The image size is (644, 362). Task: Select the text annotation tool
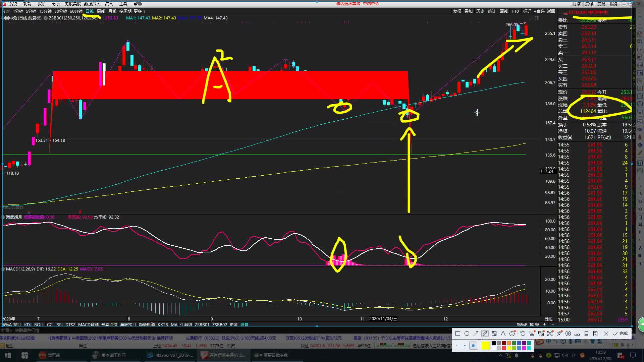[x=503, y=334]
